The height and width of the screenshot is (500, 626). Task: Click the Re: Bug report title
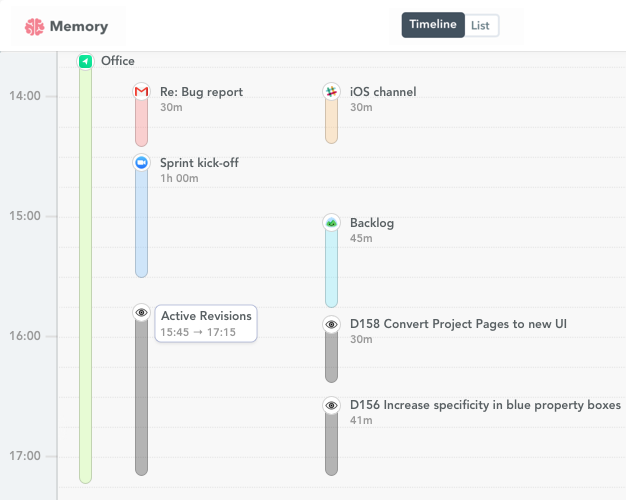(x=201, y=92)
